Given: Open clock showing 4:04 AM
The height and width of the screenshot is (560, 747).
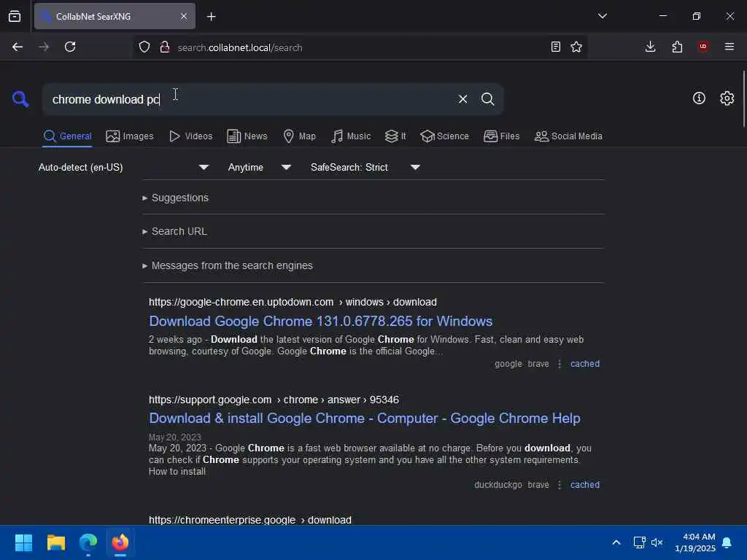Looking at the screenshot, I should pyautogui.click(x=695, y=542).
